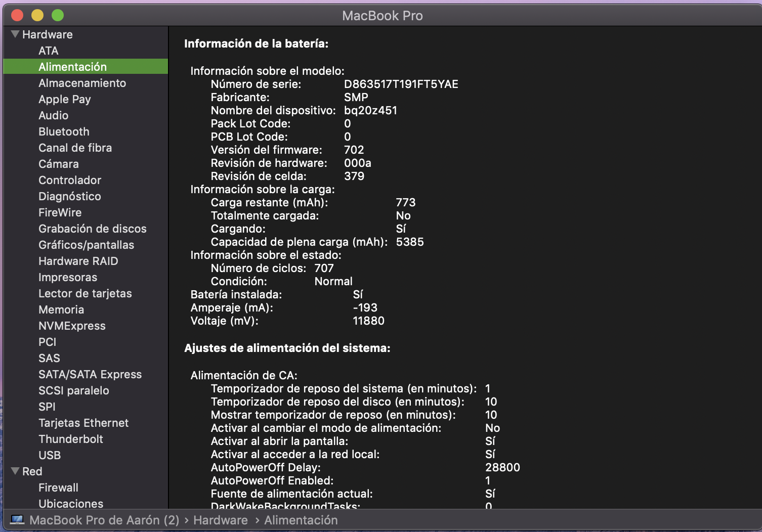Click the green zoom window button
This screenshot has height=532, width=762.
click(58, 16)
